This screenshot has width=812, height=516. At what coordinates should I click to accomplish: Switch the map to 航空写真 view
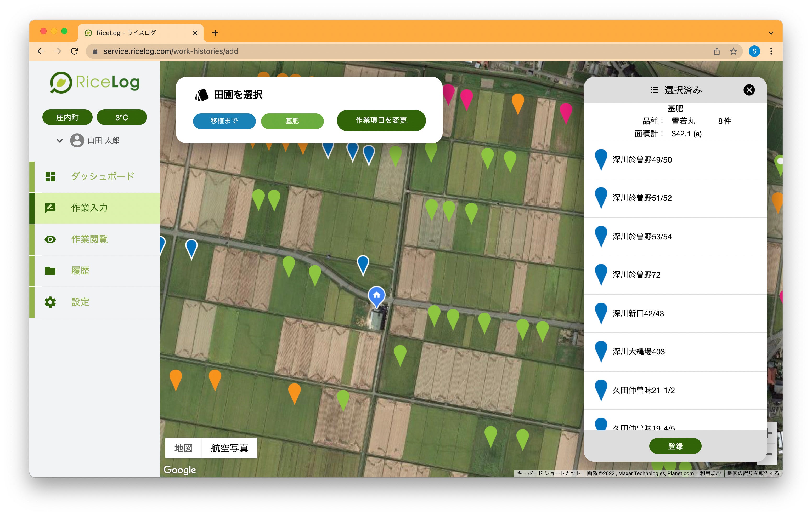(x=229, y=448)
